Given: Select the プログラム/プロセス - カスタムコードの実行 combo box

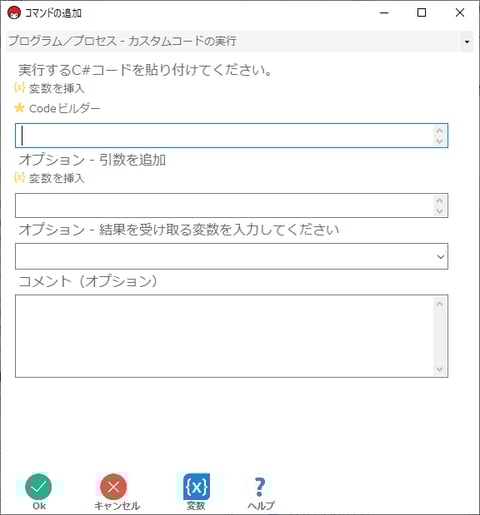Looking at the screenshot, I should [239, 42].
